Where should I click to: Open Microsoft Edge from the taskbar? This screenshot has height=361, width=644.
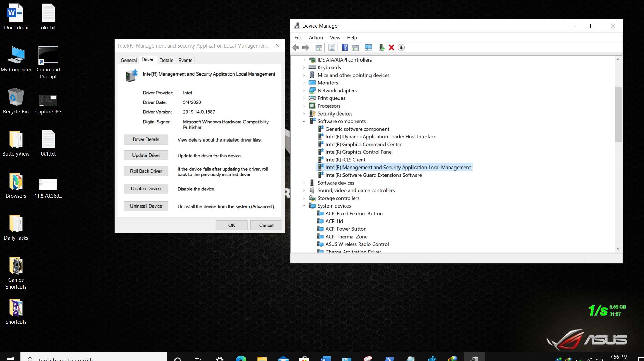[241, 358]
